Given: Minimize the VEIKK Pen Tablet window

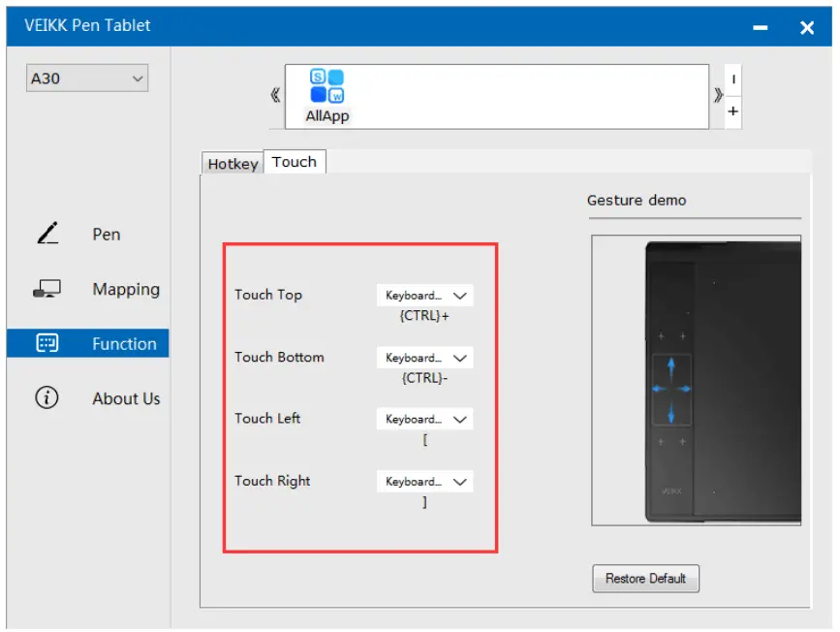Looking at the screenshot, I should (761, 28).
